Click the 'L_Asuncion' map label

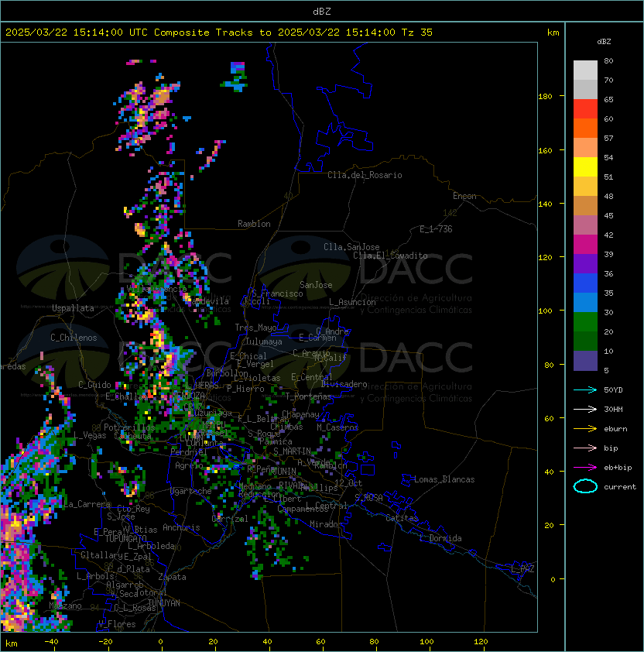tap(352, 302)
